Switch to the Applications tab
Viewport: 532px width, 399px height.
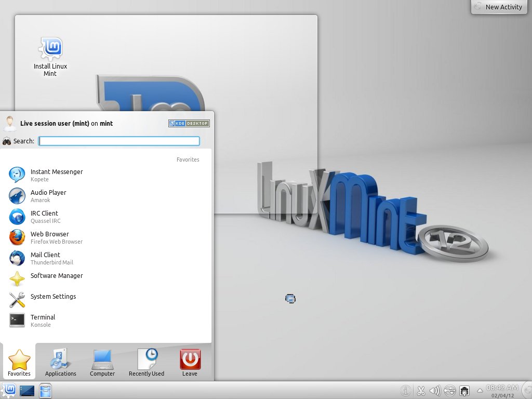(x=61, y=362)
